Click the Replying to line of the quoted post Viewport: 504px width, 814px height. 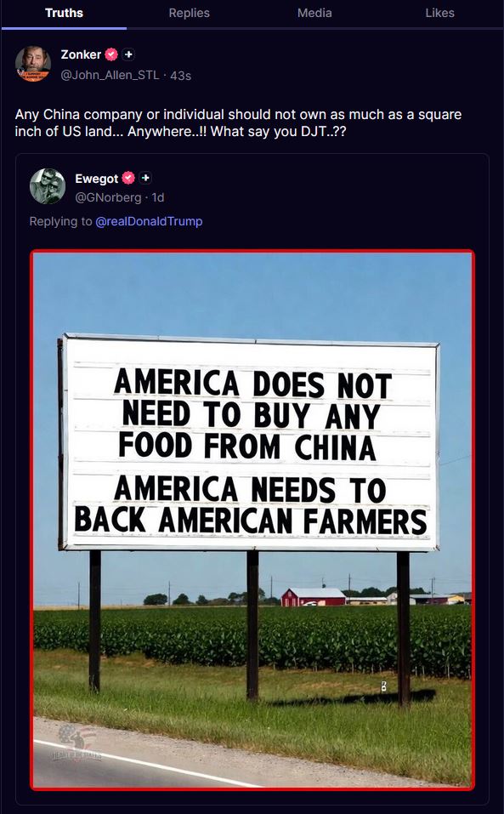coord(116,221)
